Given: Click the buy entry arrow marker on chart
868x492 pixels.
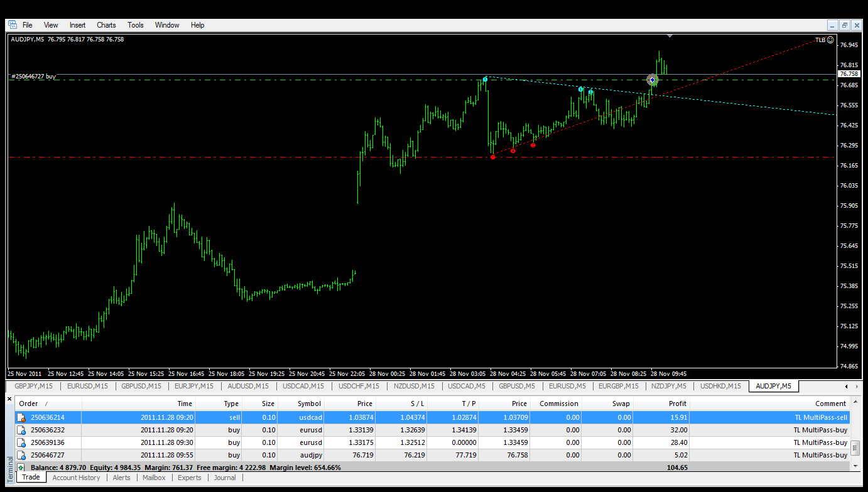Looking at the screenshot, I should pyautogui.click(x=652, y=80).
